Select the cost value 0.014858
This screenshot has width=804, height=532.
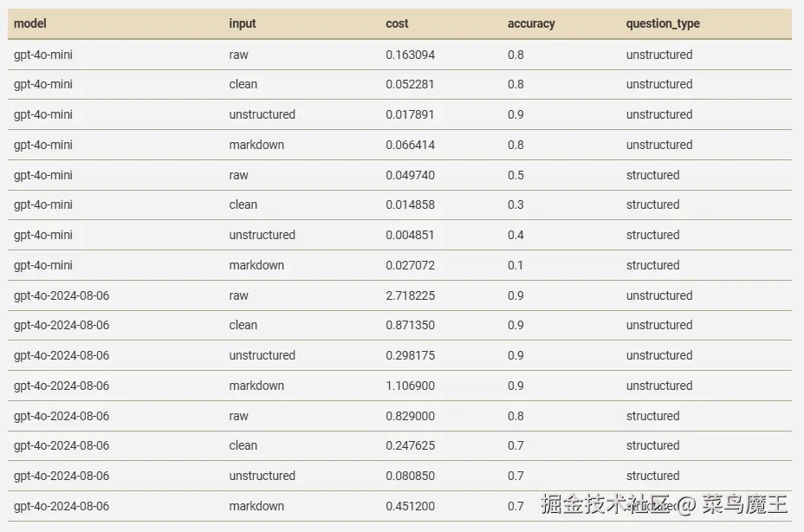410,204
